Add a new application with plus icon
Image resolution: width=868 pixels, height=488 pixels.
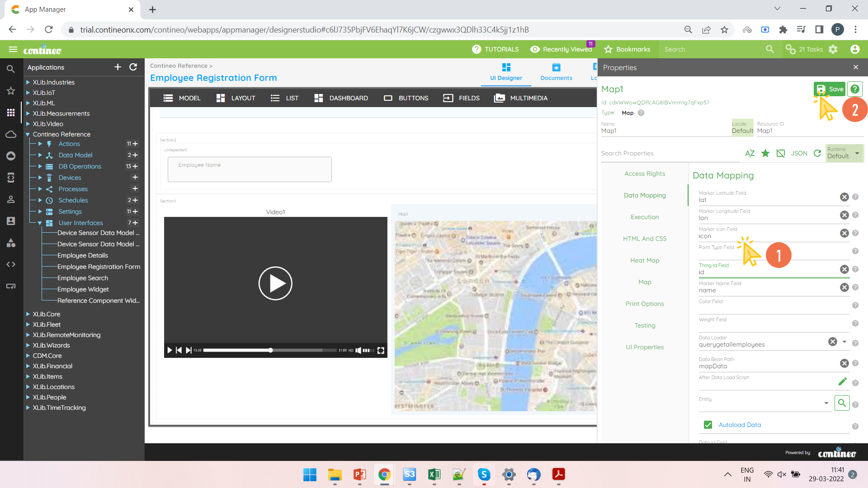[118, 67]
